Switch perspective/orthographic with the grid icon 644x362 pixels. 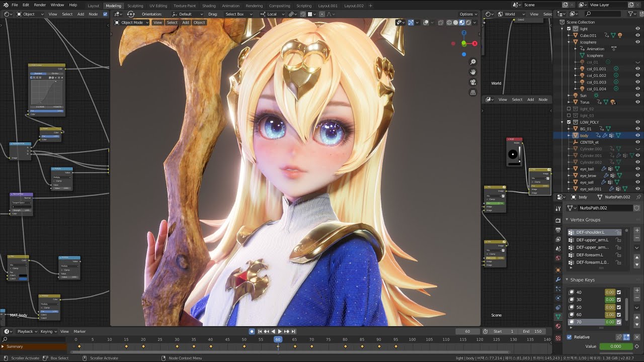click(473, 93)
